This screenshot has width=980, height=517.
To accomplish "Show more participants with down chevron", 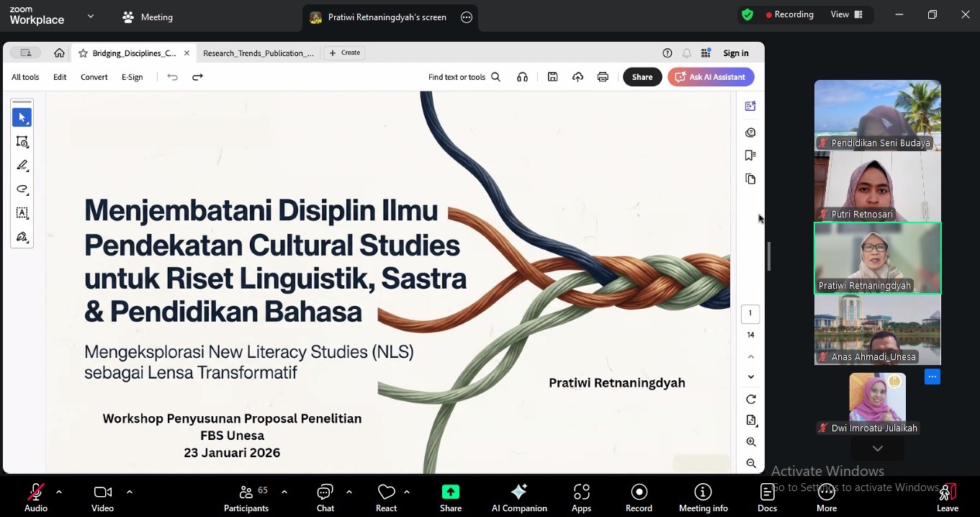I will pos(877,449).
